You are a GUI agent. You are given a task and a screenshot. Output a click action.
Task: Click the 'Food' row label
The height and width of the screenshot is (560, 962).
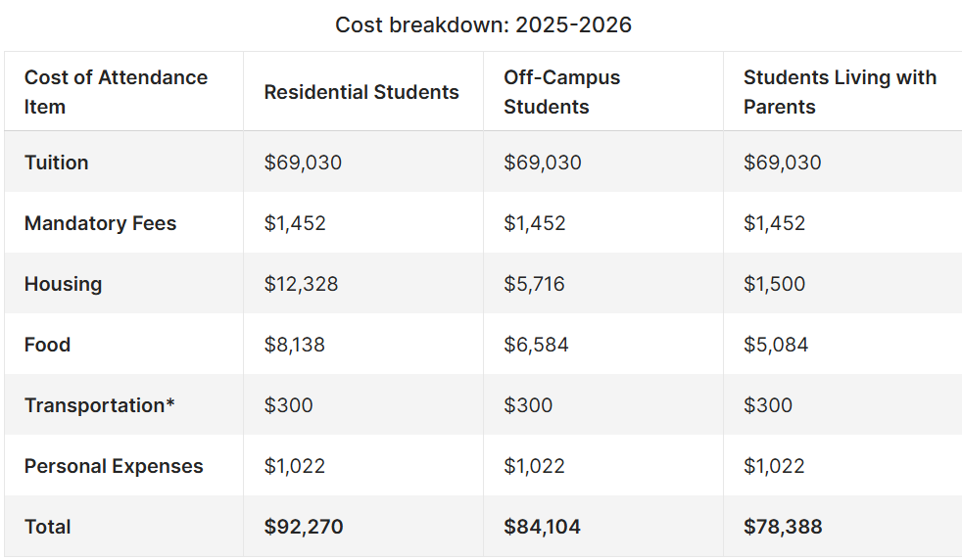pyautogui.click(x=47, y=345)
